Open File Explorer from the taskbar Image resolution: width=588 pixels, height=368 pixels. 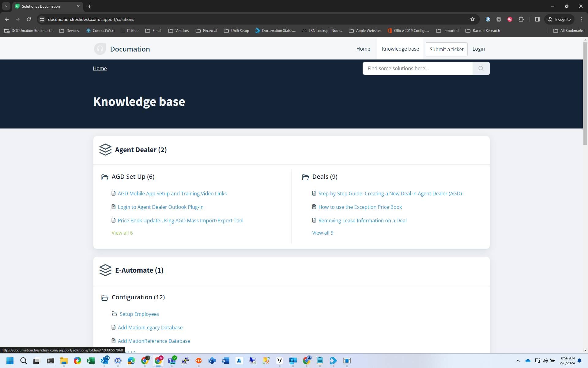64,361
